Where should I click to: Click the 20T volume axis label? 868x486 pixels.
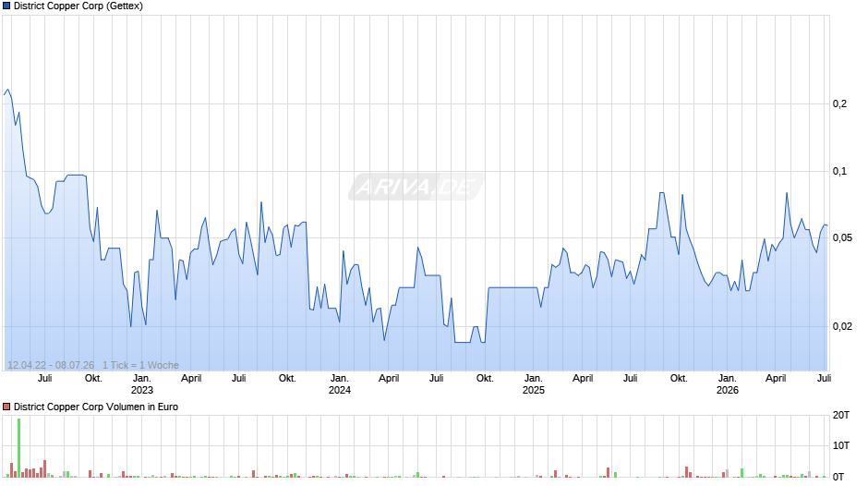tap(841, 415)
